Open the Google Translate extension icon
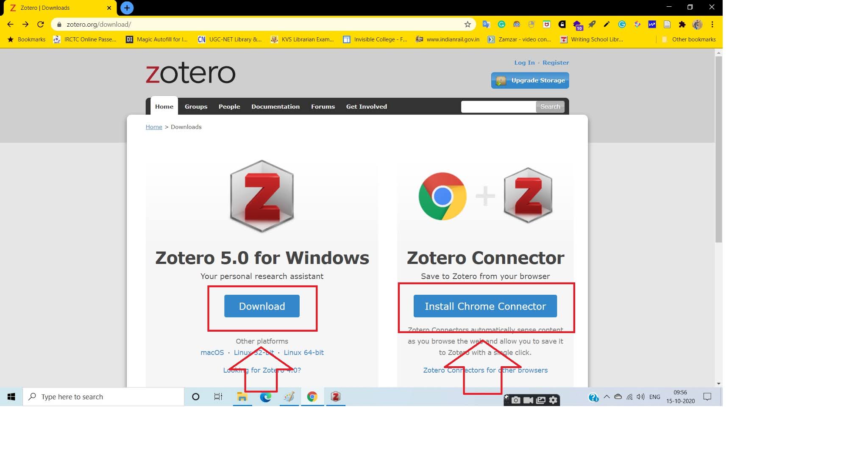Image resolution: width=868 pixels, height=476 pixels. coord(486,25)
